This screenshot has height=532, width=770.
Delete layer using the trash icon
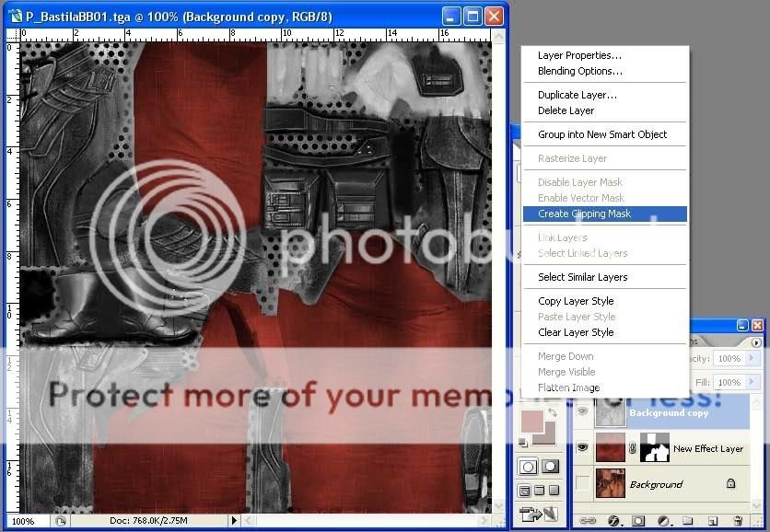coord(738,521)
